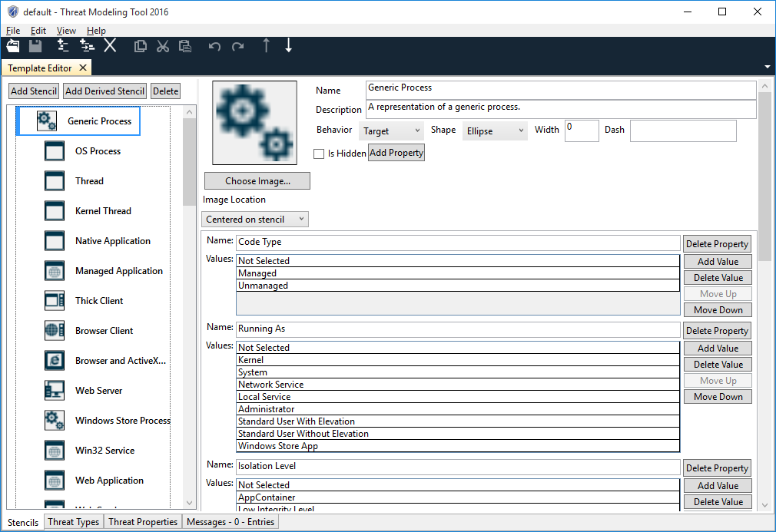
Task: Select the OS Process stencil icon
Action: tap(55, 150)
